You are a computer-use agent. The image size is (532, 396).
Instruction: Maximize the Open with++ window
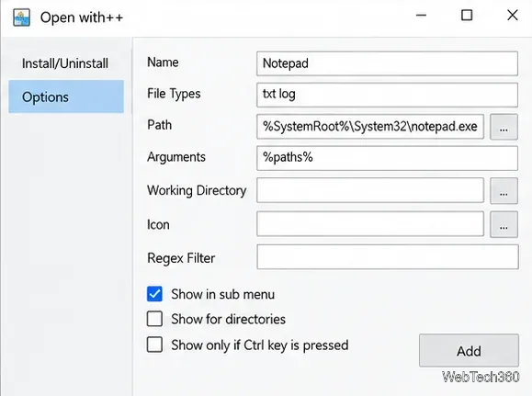[x=467, y=16]
